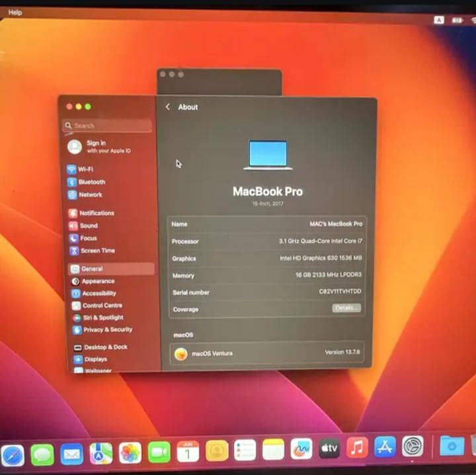Open Contacts from the Dock

[217, 451]
